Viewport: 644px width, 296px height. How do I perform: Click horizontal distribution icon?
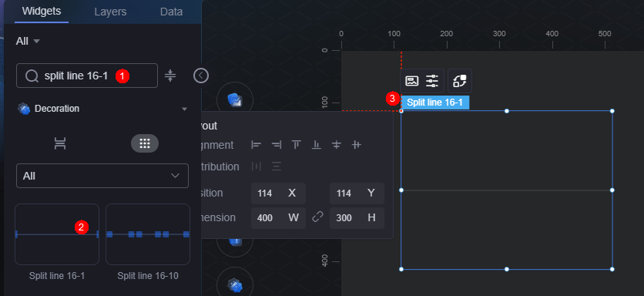coord(257,166)
